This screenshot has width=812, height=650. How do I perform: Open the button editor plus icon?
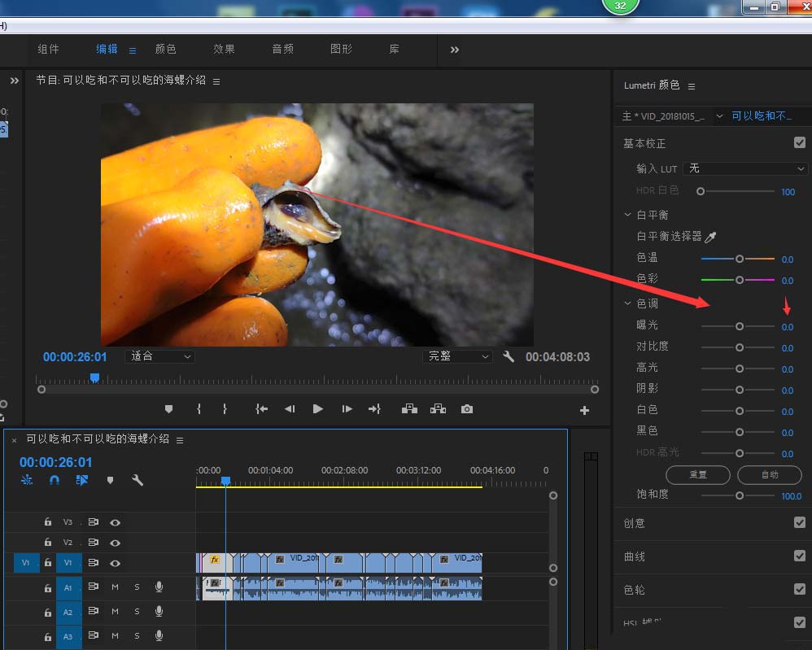(584, 411)
